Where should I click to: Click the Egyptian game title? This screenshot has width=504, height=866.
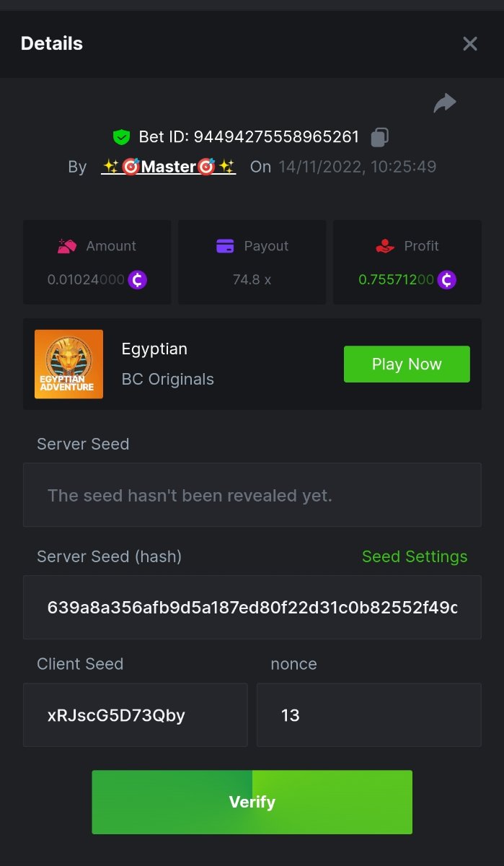(x=154, y=349)
